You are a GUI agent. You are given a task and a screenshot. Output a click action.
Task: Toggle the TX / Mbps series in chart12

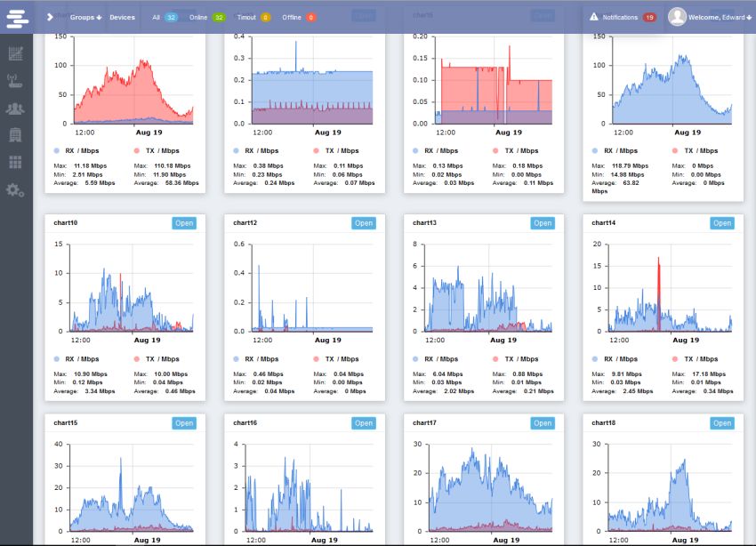tap(336, 359)
